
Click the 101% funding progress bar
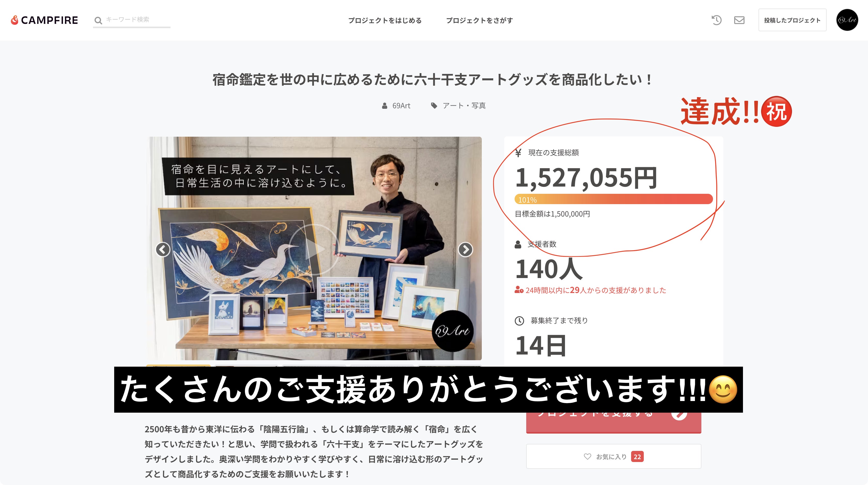tap(614, 199)
